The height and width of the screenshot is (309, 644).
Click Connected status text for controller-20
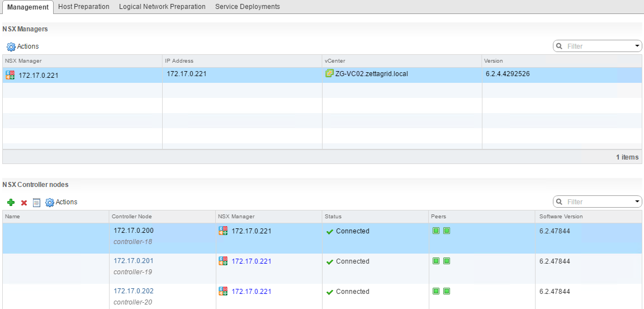click(352, 292)
